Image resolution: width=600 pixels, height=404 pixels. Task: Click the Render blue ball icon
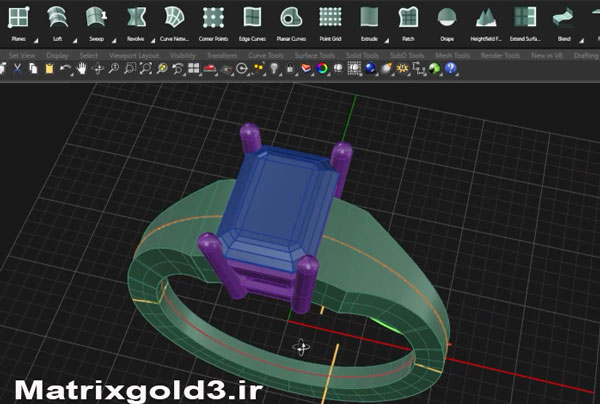(x=370, y=69)
